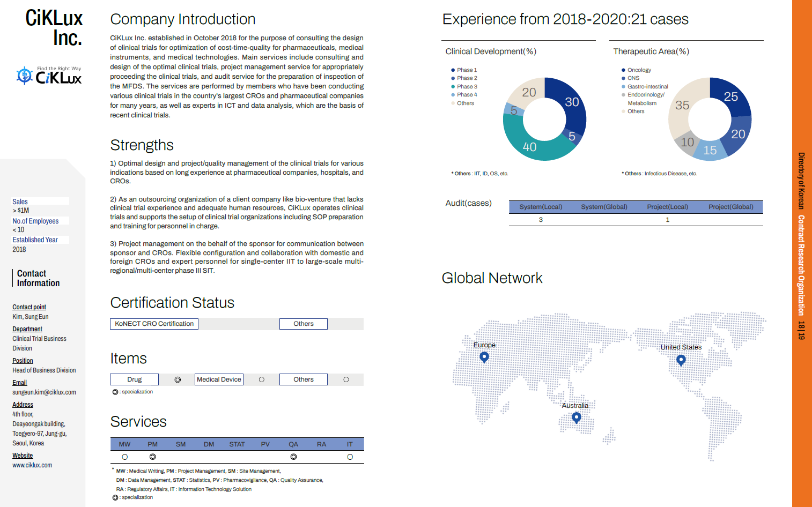Click the audit value 3 under System(Local)
This screenshot has width=812, height=507.
pyautogui.click(x=541, y=220)
